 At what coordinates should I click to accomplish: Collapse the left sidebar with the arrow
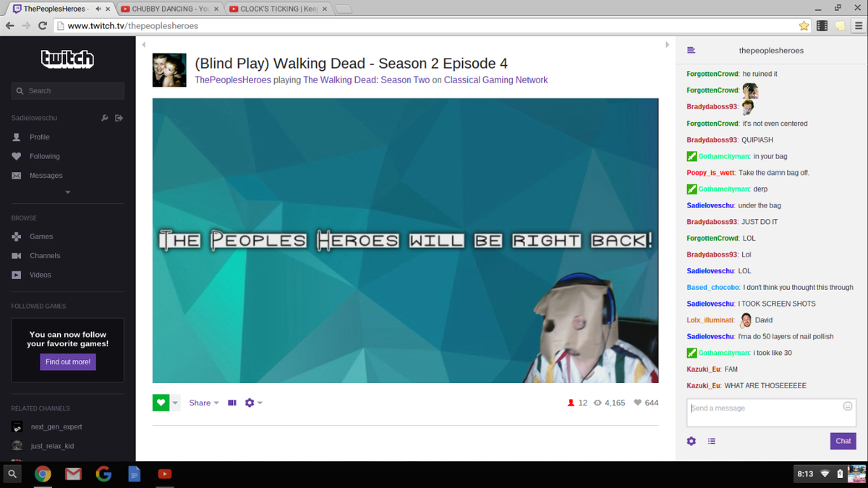coord(143,45)
